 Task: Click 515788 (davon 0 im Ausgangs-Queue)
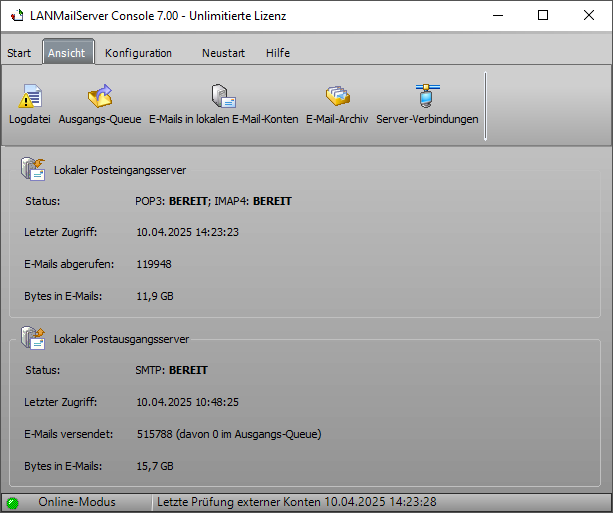tap(229, 434)
